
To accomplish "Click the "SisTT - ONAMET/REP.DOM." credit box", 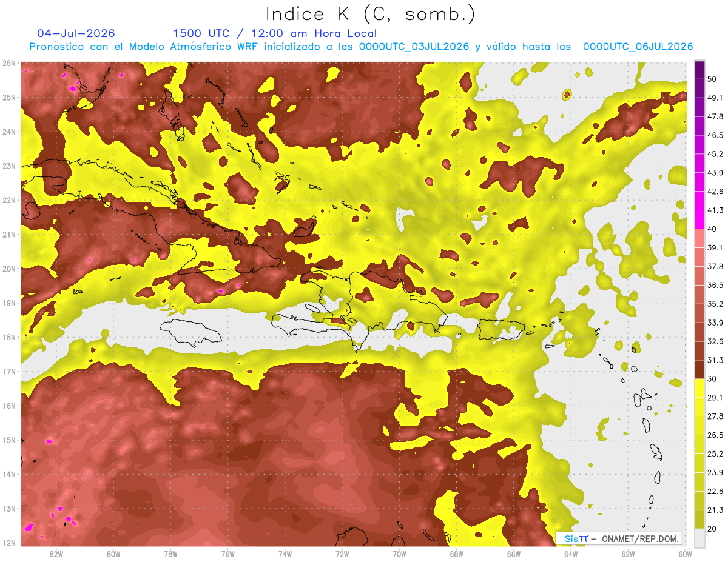I will click(x=618, y=538).
